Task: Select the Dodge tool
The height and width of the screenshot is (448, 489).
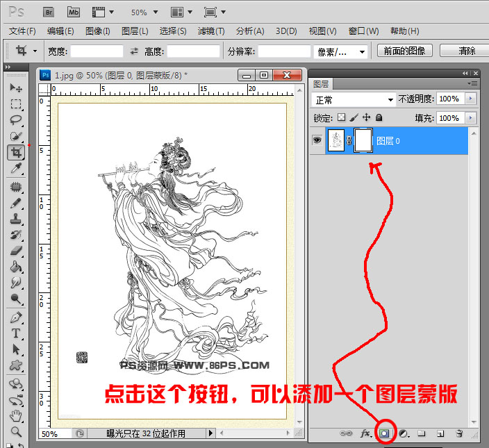Action: tap(16, 299)
